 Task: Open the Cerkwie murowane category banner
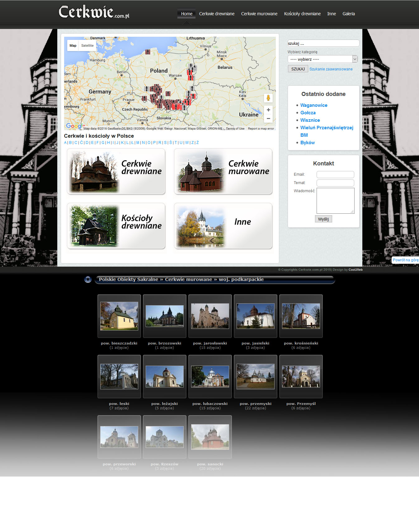pyautogui.click(x=223, y=171)
